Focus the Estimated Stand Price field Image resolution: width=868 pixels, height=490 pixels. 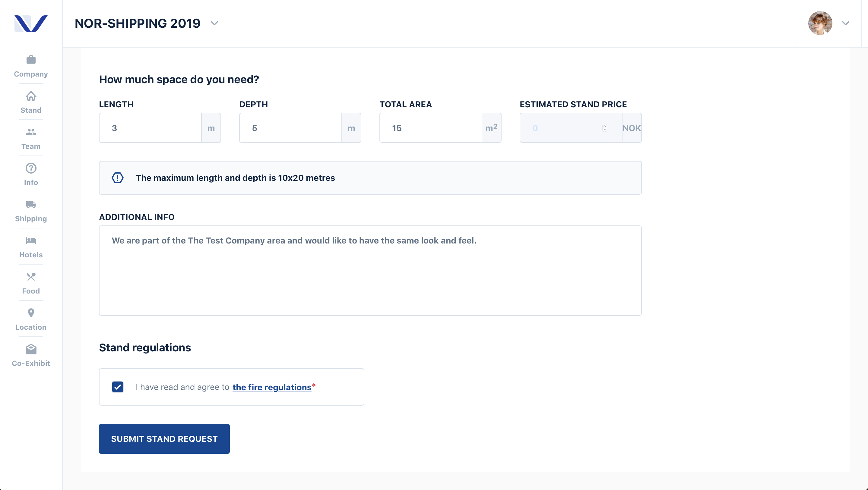(571, 128)
